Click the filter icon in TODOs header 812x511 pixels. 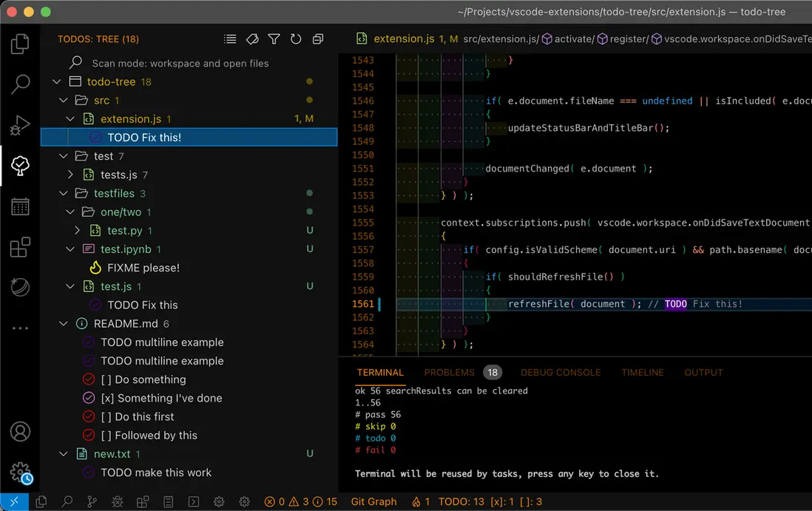(274, 39)
